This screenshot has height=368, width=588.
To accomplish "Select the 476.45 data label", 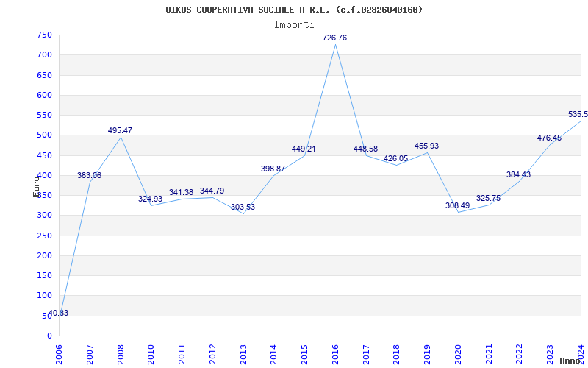I will (x=549, y=138).
